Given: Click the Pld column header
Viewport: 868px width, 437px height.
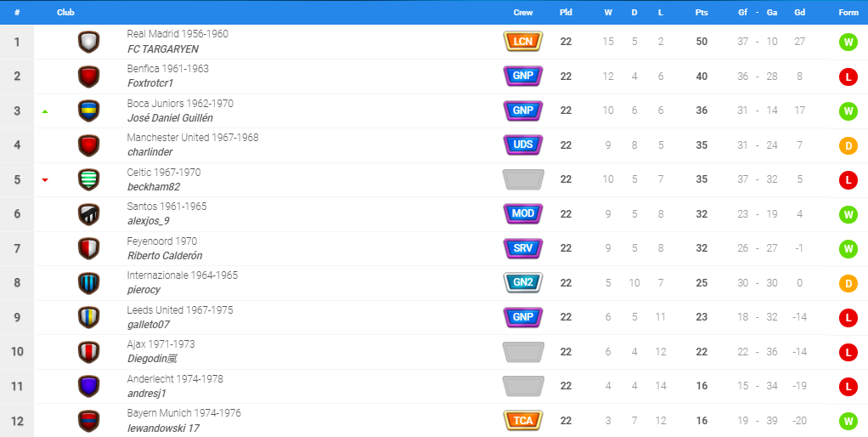Looking at the screenshot, I should (x=566, y=12).
